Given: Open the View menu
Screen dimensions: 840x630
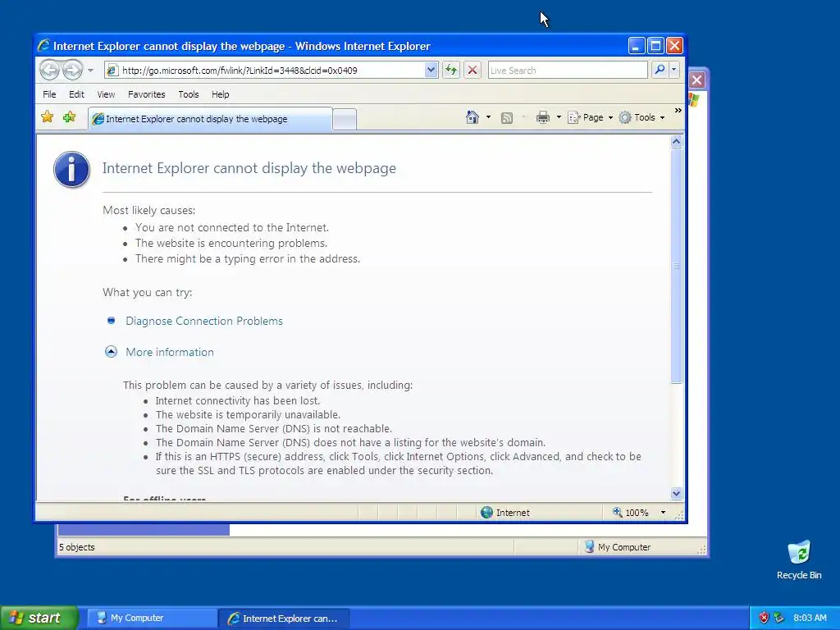Looking at the screenshot, I should [x=106, y=94].
